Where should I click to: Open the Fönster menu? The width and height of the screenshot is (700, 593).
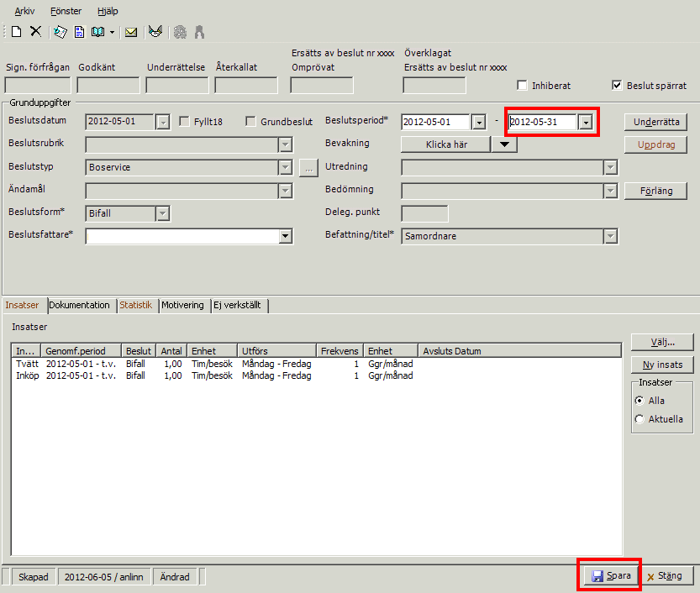tap(66, 11)
